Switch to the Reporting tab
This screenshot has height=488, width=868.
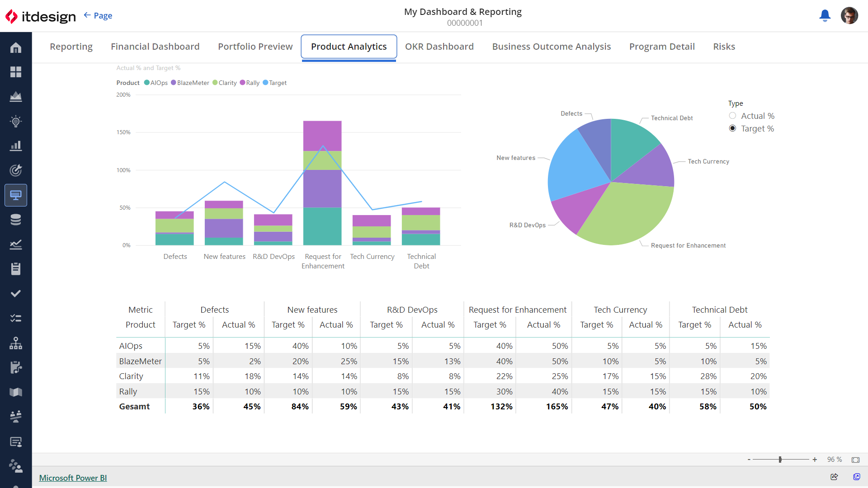click(x=71, y=47)
